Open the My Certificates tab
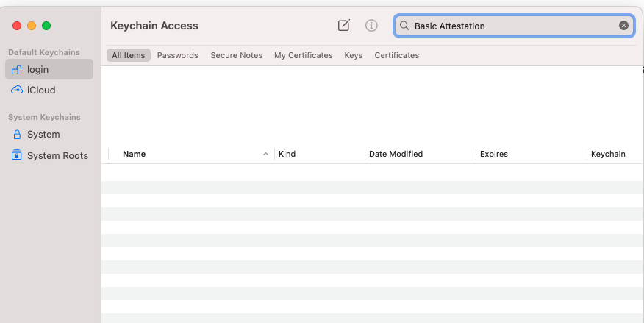644x323 pixels. pyautogui.click(x=303, y=55)
